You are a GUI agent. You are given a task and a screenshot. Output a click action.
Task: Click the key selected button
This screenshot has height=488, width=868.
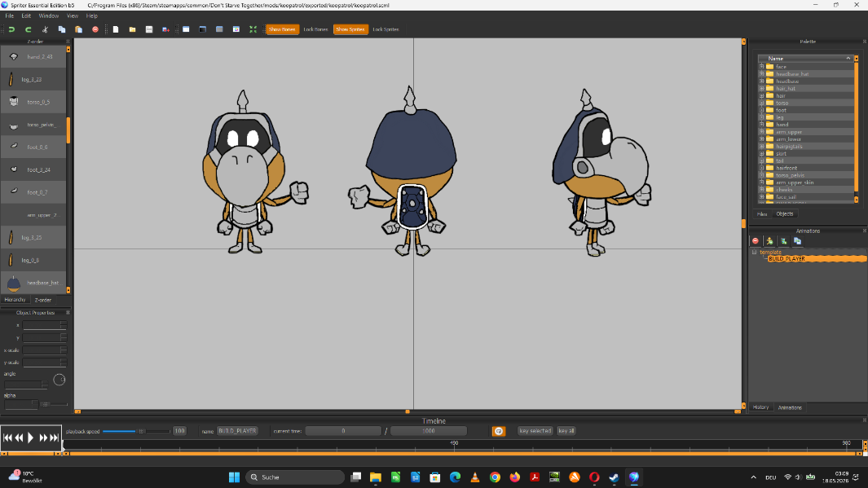coord(535,430)
